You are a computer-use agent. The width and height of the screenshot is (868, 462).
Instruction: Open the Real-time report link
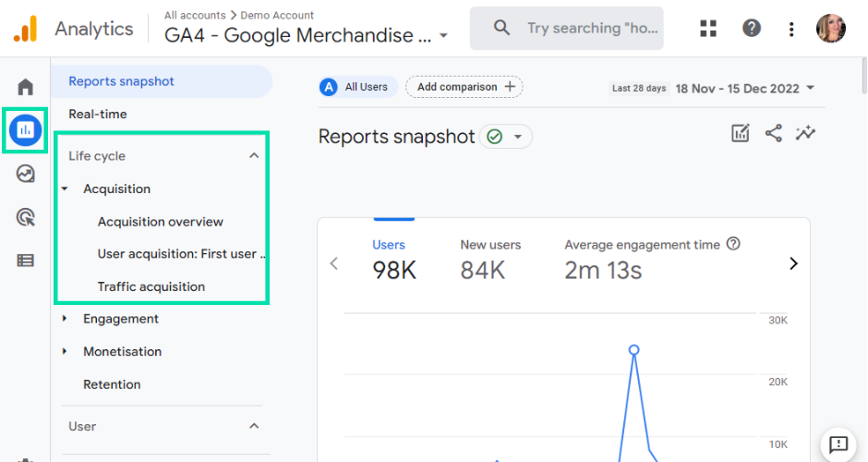point(98,114)
